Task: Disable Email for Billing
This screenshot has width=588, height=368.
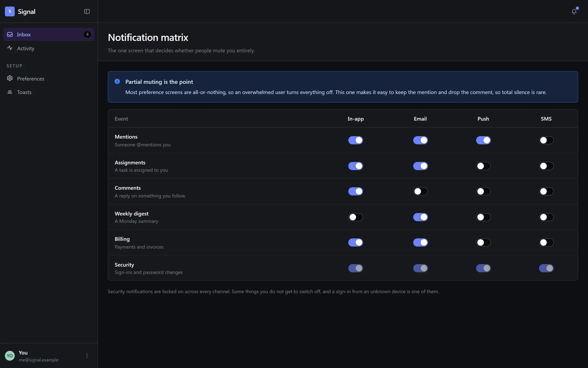Action: coord(420,242)
